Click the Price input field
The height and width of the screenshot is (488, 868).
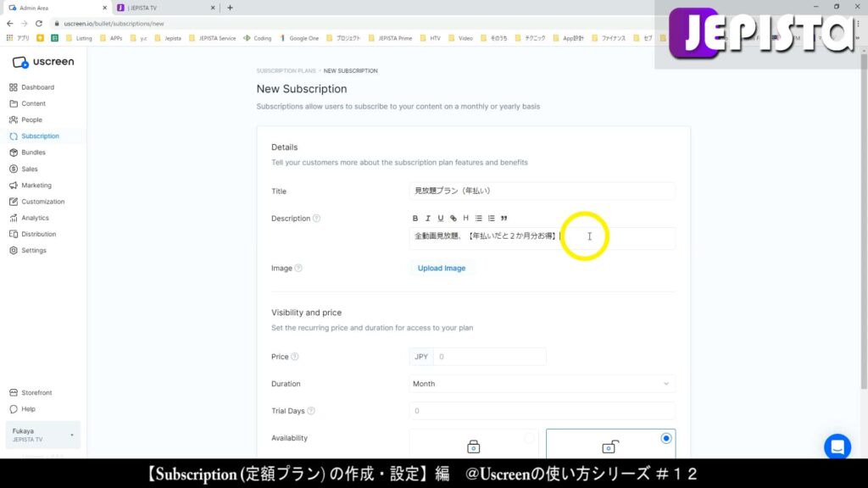tap(490, 357)
